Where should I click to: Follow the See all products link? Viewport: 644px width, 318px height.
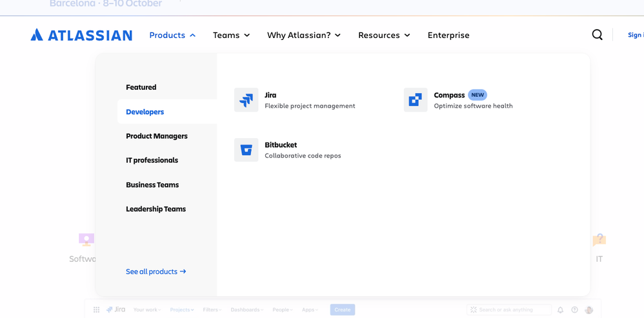coord(156,272)
